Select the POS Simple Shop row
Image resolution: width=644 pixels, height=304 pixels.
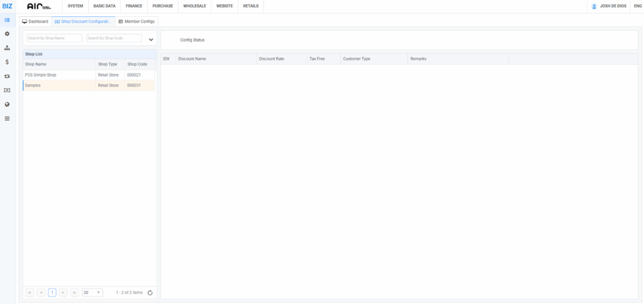point(58,75)
